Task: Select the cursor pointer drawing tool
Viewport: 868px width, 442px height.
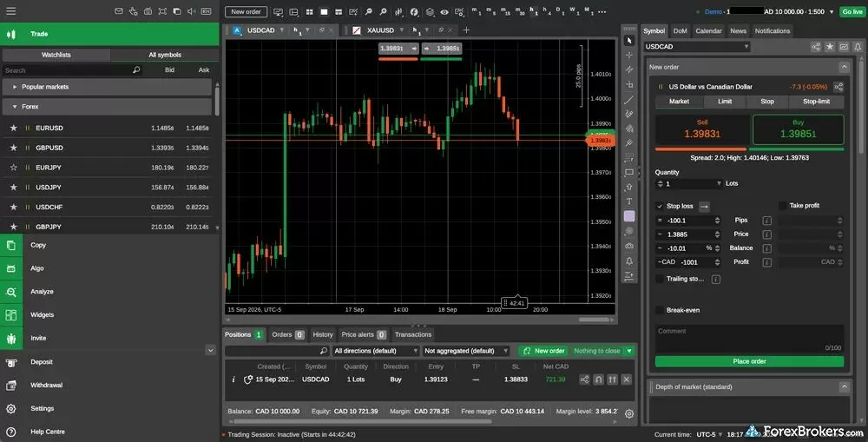Action: [628, 41]
